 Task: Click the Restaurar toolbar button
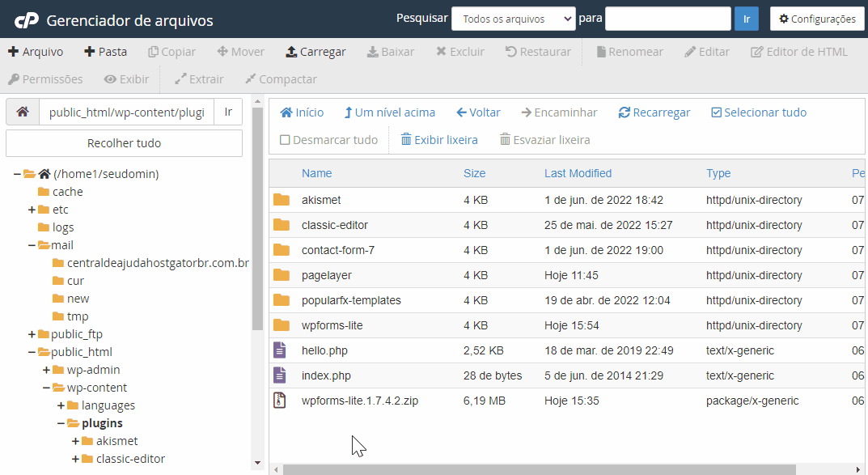pos(538,52)
